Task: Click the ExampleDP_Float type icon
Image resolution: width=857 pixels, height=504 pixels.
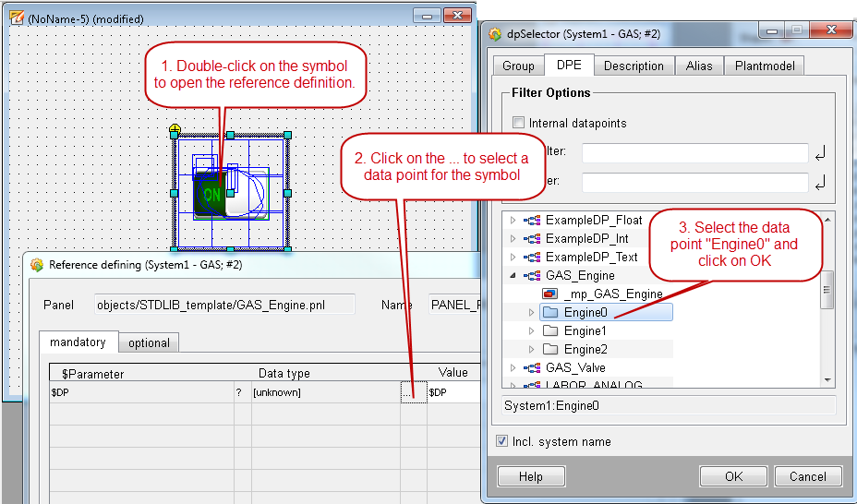Action: (532, 221)
